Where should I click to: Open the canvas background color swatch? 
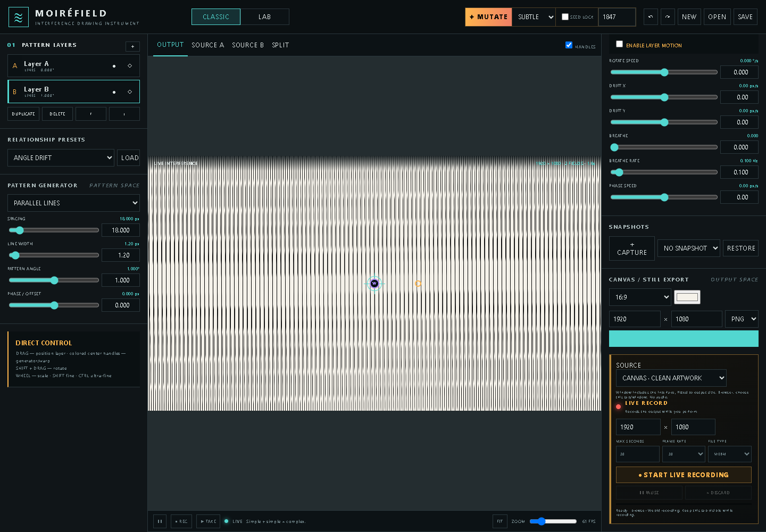click(687, 297)
